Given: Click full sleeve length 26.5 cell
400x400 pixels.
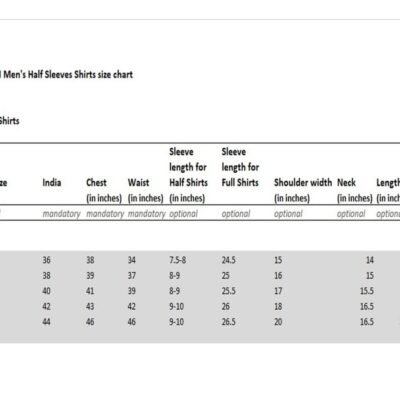Looking at the screenshot, I should 229,322.
